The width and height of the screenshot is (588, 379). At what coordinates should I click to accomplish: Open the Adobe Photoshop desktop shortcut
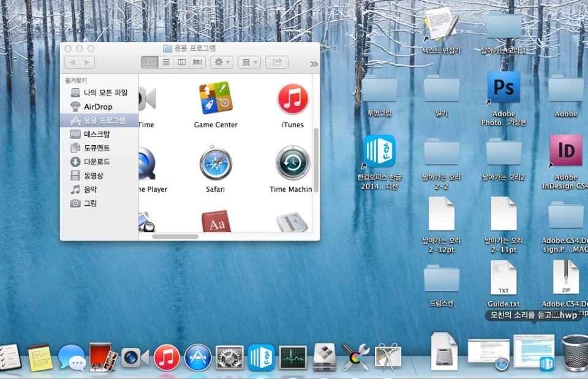pyautogui.click(x=503, y=88)
